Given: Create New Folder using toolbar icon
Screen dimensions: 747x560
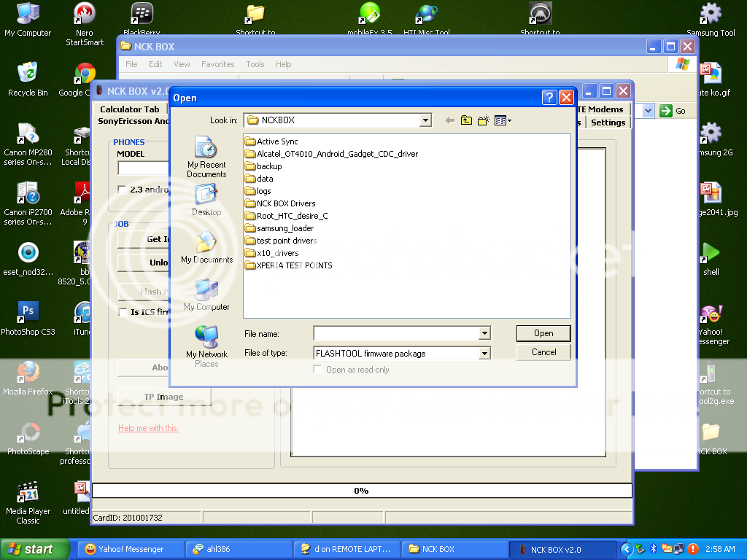Looking at the screenshot, I should (483, 120).
